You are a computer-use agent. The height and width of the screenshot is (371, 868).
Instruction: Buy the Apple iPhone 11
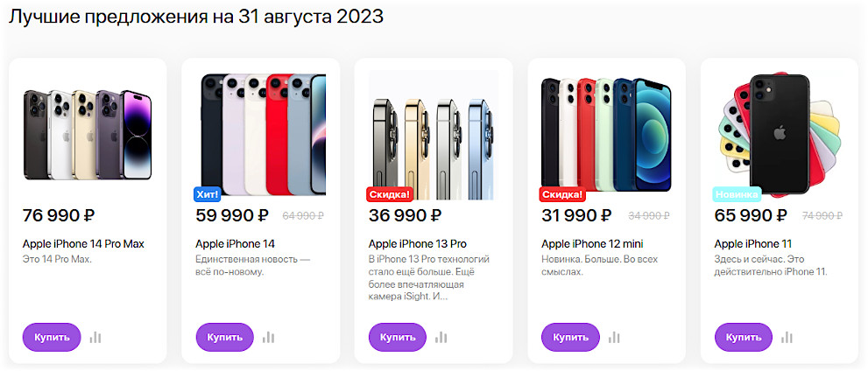pos(744,337)
